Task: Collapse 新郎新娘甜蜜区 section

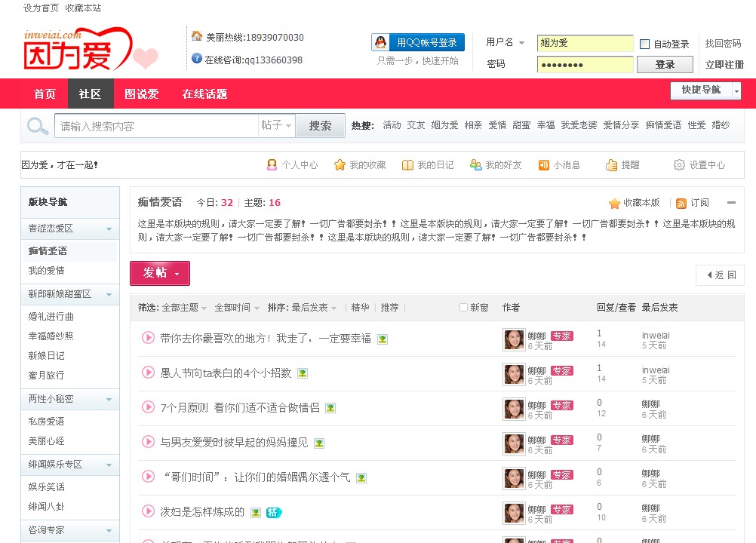Action: coord(109,294)
